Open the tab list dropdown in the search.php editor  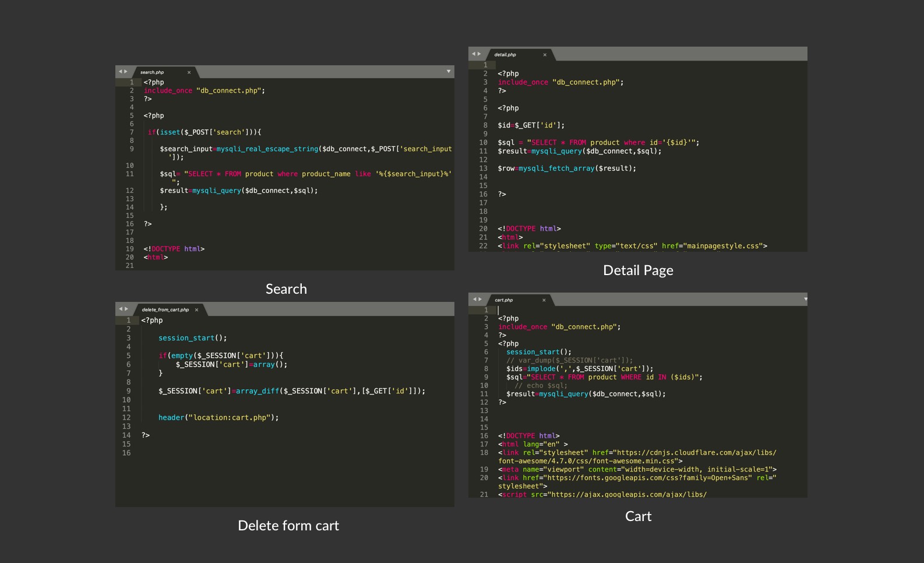pos(448,72)
